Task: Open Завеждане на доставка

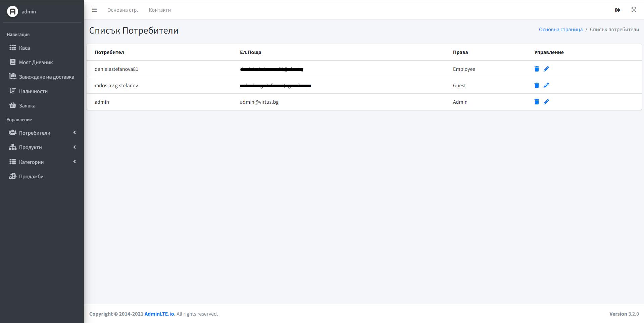Action: (x=46, y=77)
